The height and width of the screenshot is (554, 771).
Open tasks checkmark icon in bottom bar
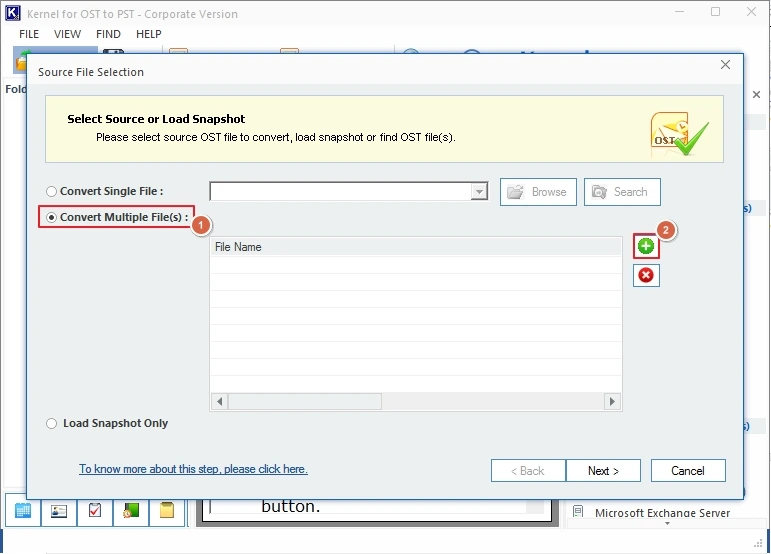click(x=94, y=511)
